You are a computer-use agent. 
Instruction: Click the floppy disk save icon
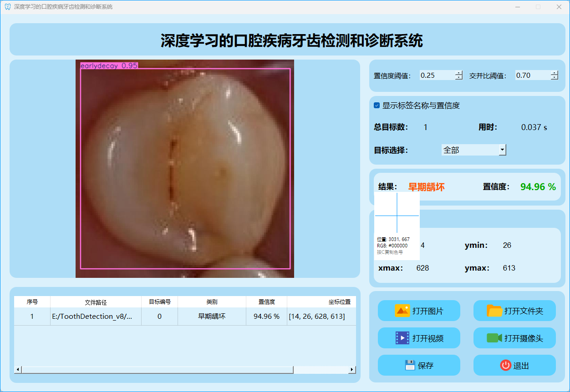[x=410, y=365]
